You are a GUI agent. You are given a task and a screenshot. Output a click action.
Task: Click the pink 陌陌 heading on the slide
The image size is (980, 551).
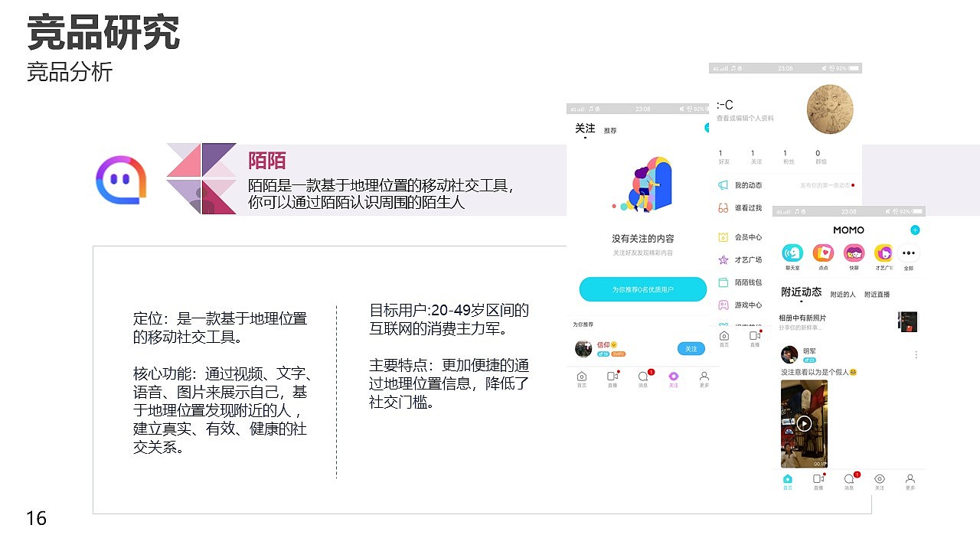266,161
